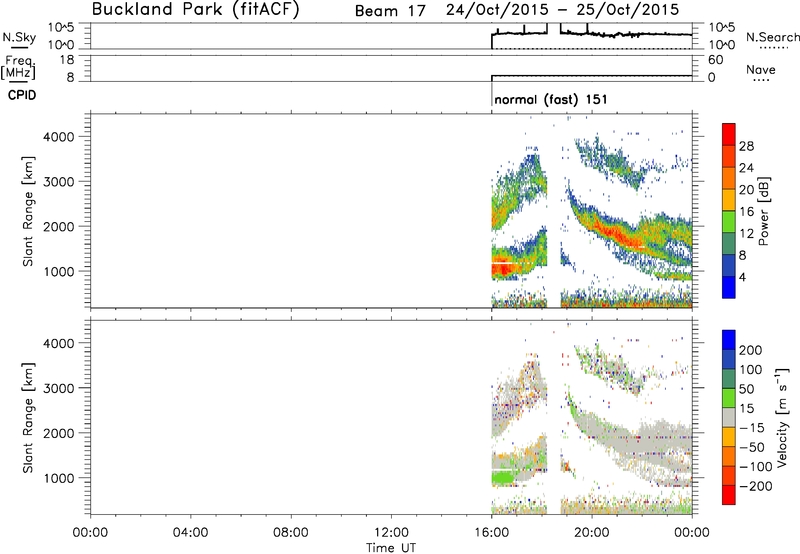Click the 'CPID' label
This screenshot has width=800, height=554.
(x=22, y=95)
